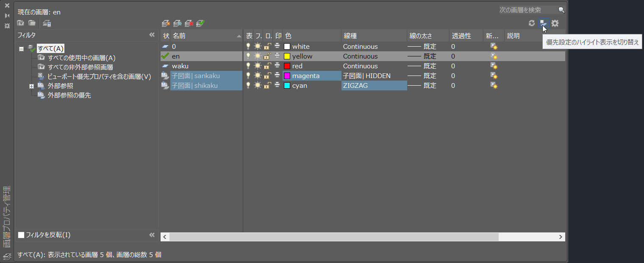Open linetype 子図面|HIDDEN for sankaku
This screenshot has width=644, height=263.
coord(367,76)
